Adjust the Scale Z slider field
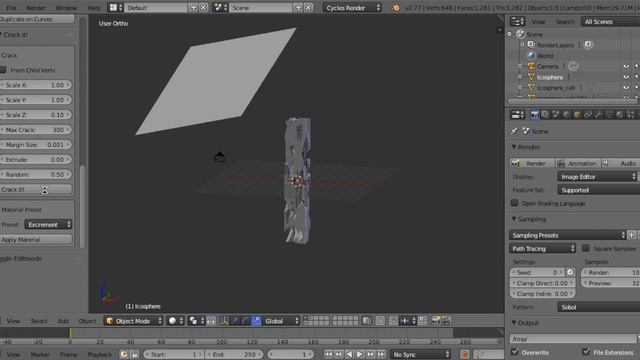Screen dimensions: 640x360 36,115
